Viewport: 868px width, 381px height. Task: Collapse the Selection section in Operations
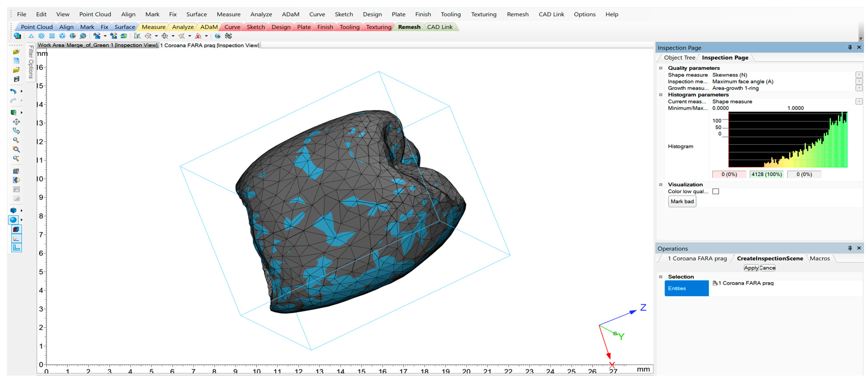click(661, 277)
